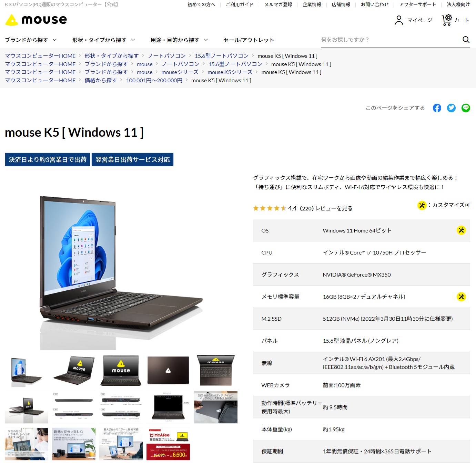The width and height of the screenshot is (476, 466).
Task: Select front-view mouse logo laptop thumbnail
Action: click(121, 371)
